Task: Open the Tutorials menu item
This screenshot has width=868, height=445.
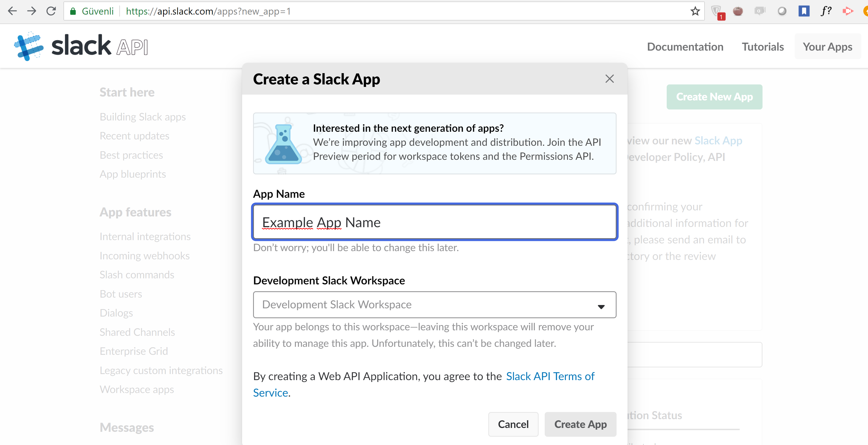Action: point(763,47)
